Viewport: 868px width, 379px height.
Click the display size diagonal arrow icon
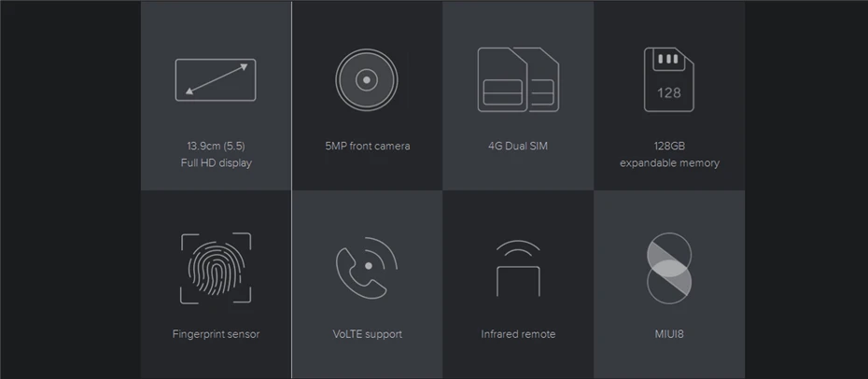(216, 79)
